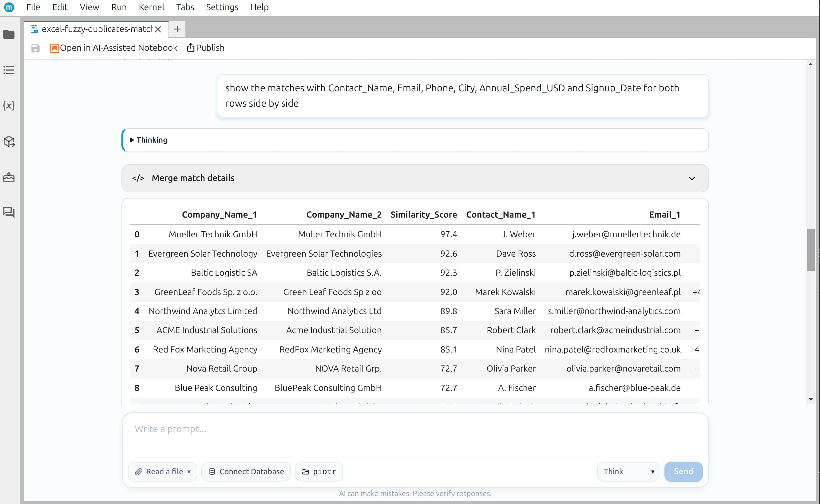Click the Publish upload icon
The width and height of the screenshot is (820, 504).
pyautogui.click(x=190, y=48)
